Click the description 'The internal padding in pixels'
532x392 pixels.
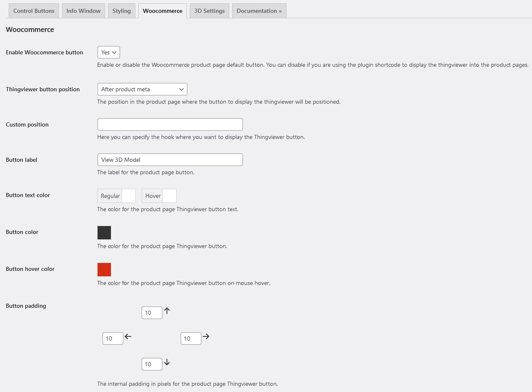pyautogui.click(x=187, y=384)
